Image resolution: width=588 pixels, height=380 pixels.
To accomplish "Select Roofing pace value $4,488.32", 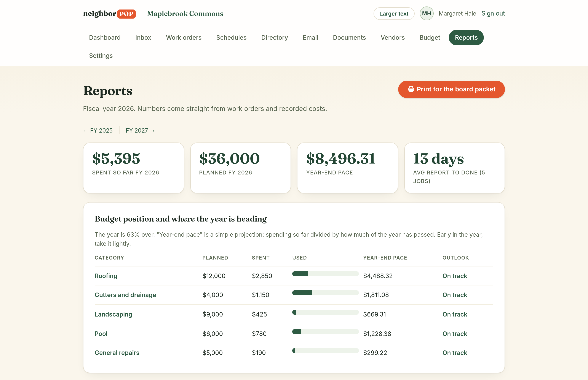I will tap(378, 276).
